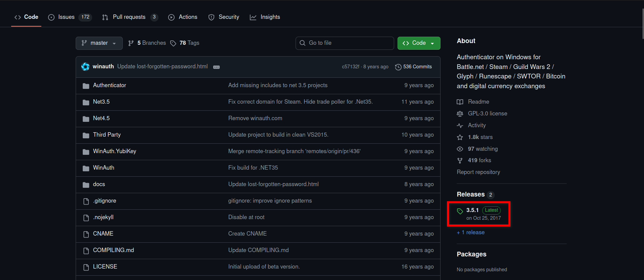This screenshot has width=644, height=280.
Task: Open the GPL-3.0 license
Action: coord(487,113)
